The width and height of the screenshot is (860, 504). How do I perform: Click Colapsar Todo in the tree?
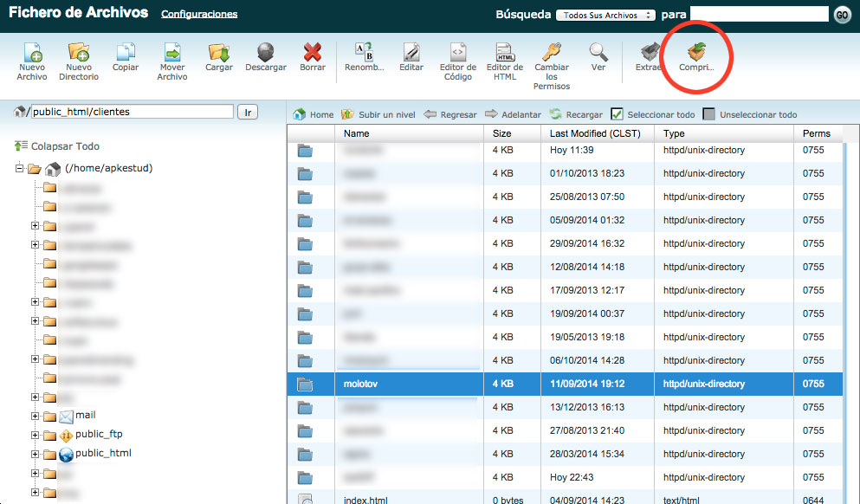[x=57, y=145]
